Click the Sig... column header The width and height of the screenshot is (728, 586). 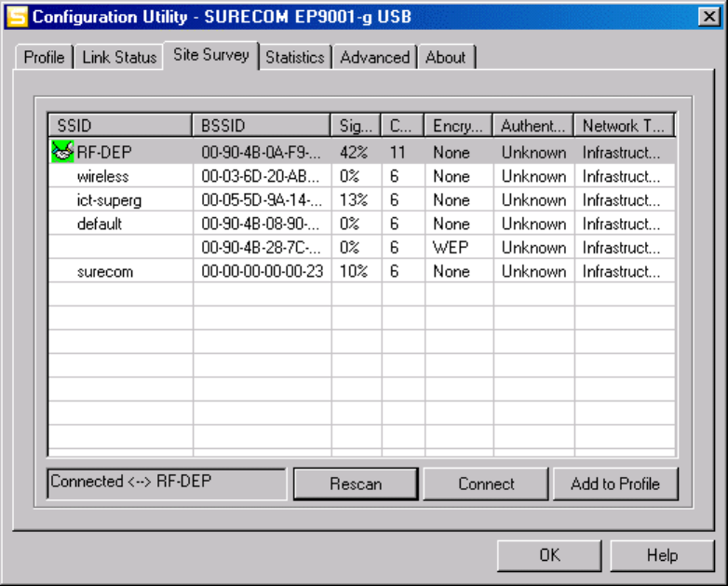point(356,126)
